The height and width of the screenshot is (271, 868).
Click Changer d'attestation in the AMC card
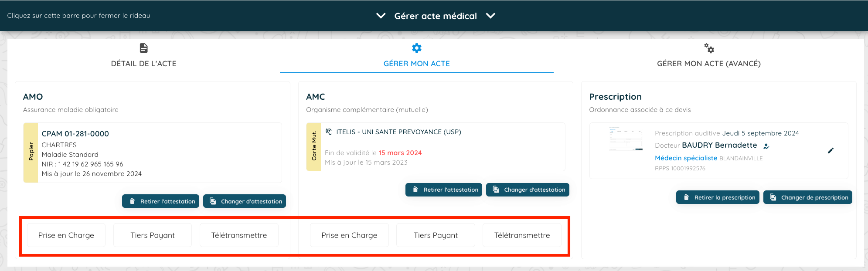pyautogui.click(x=528, y=190)
